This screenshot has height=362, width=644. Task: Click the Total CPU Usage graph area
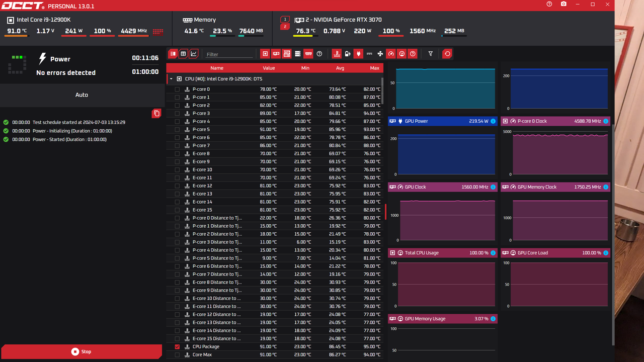(x=446, y=285)
